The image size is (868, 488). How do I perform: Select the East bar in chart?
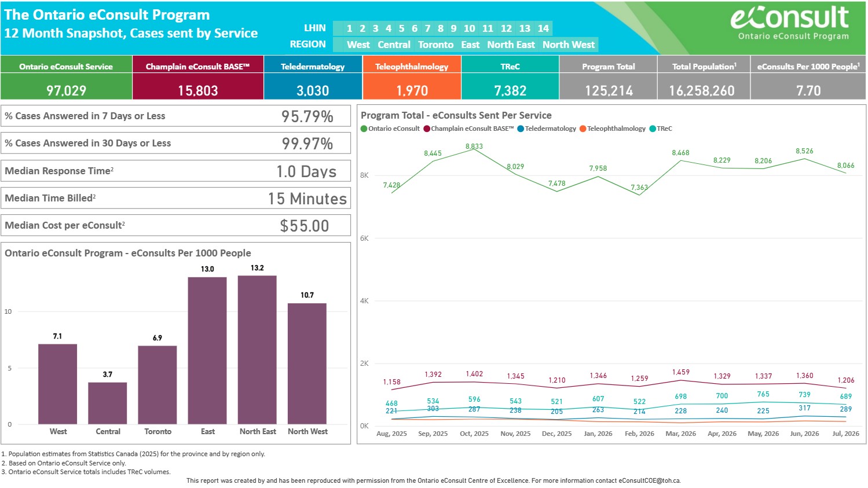coord(207,351)
